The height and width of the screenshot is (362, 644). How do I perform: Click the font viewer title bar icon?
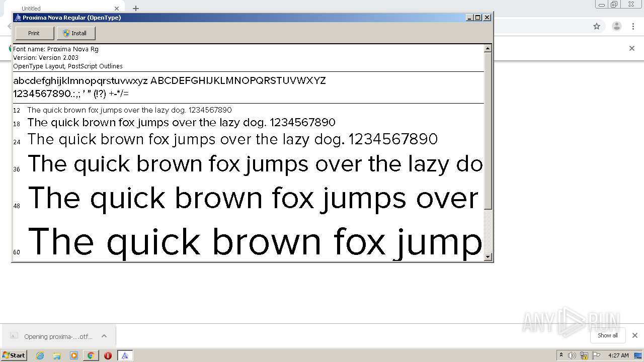coord(18,18)
